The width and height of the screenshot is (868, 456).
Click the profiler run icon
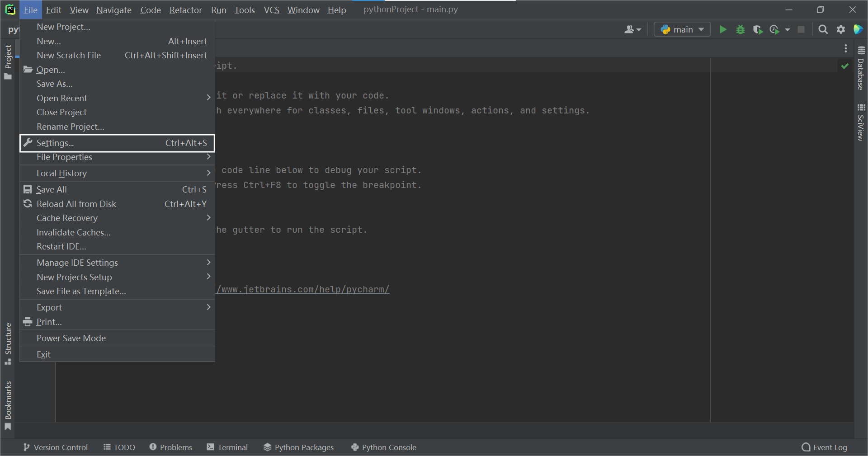click(x=774, y=29)
